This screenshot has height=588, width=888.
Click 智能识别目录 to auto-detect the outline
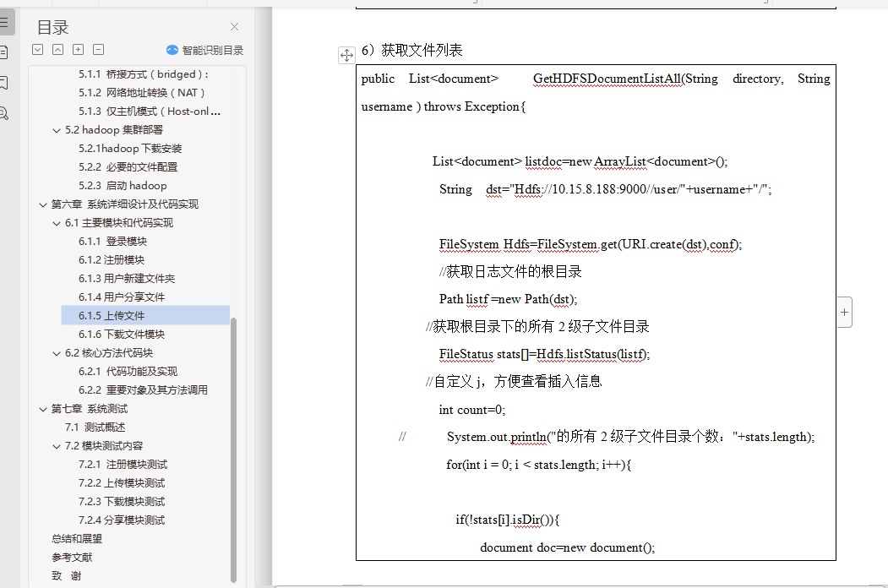(212, 51)
